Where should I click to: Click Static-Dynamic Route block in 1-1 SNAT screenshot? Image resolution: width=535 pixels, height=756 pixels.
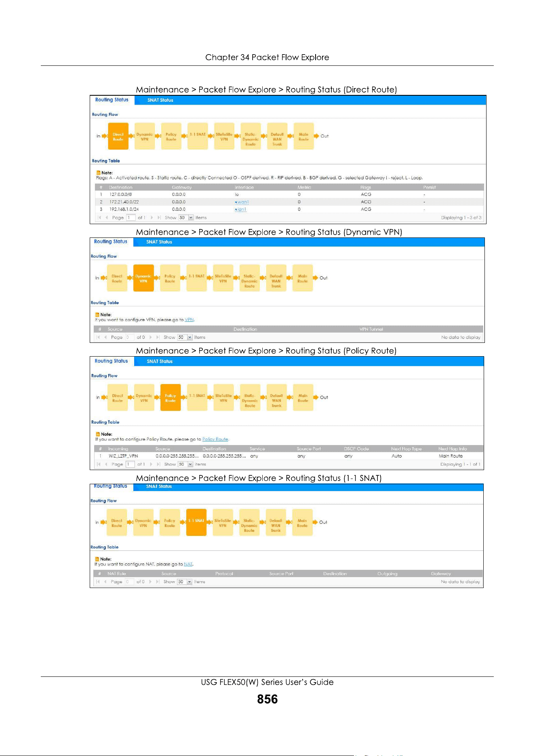point(249,523)
